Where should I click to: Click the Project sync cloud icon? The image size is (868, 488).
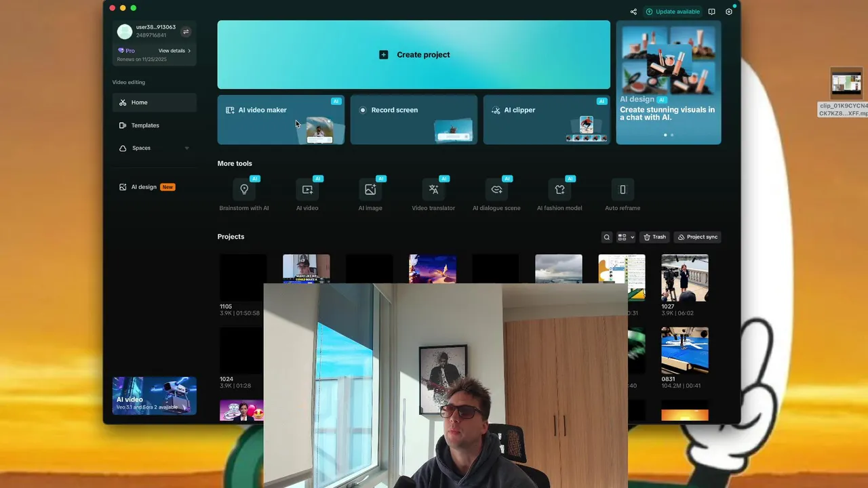tap(682, 237)
